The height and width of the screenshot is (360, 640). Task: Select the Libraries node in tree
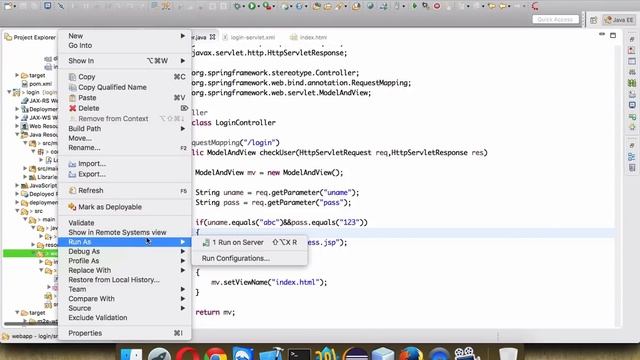pos(43,177)
